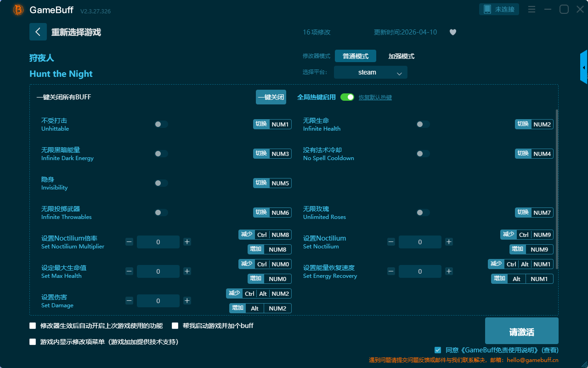Expand the blue side panel arrow
The height and width of the screenshot is (368, 588).
[x=584, y=68]
